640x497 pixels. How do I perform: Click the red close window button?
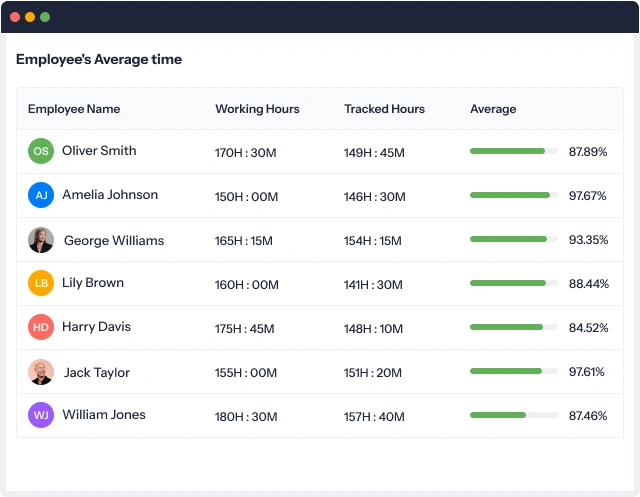pyautogui.click(x=15, y=17)
